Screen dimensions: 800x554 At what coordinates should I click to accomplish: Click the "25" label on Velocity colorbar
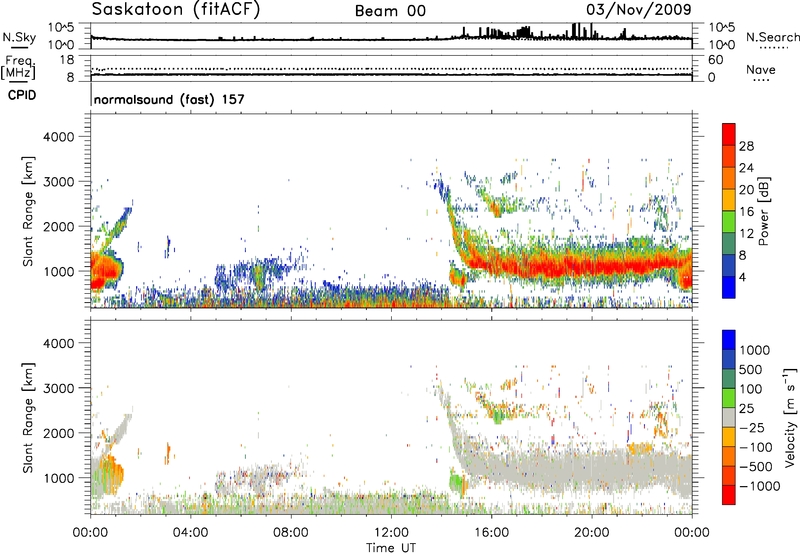pos(746,408)
